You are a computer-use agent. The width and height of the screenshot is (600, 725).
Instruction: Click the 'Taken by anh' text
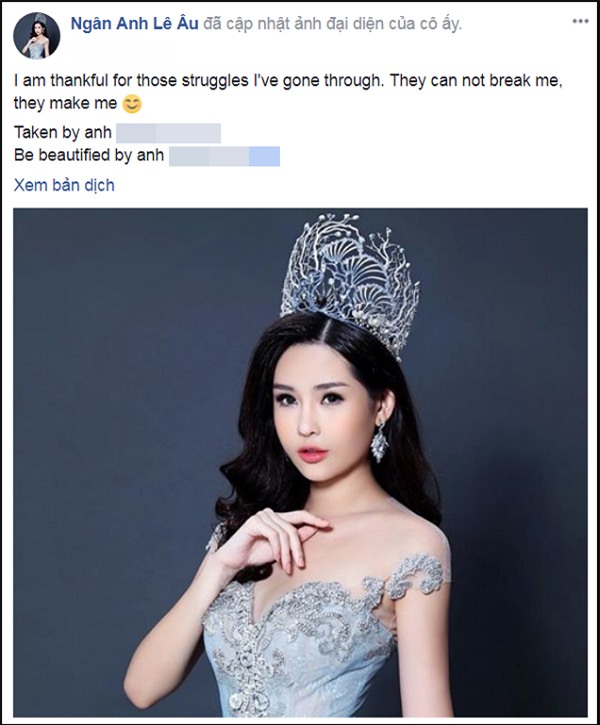63,133
